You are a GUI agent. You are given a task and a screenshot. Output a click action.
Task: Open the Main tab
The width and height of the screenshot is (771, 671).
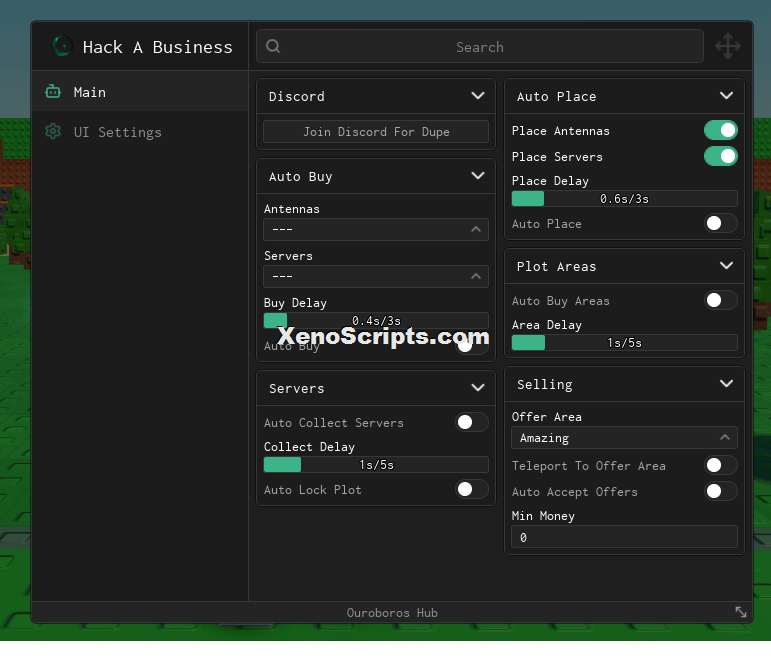[x=140, y=92]
